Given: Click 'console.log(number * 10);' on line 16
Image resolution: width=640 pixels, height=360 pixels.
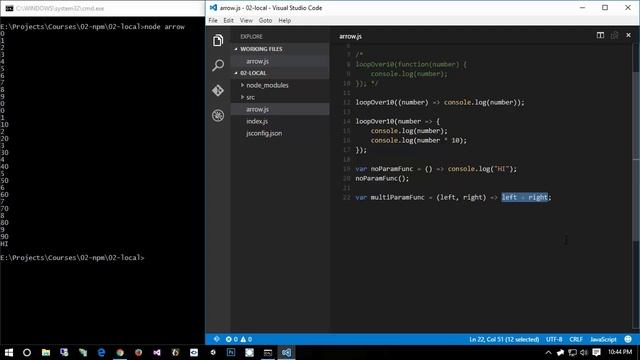Looking at the screenshot, I should [x=419, y=140].
